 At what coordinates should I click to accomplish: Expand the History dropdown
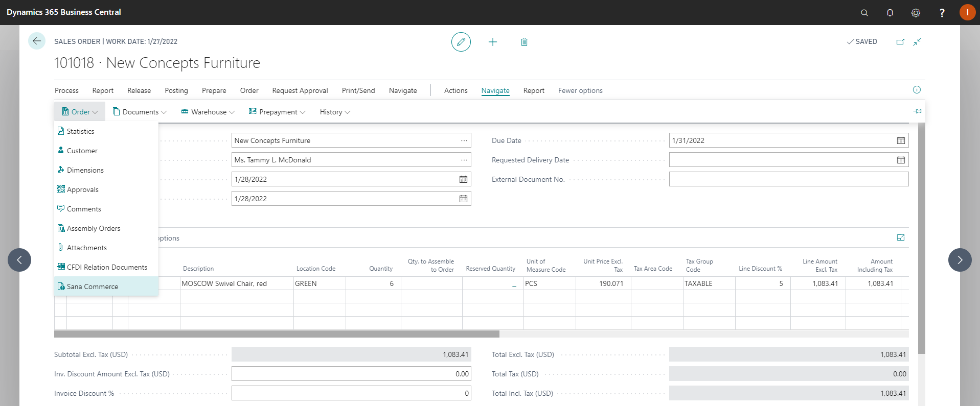[335, 112]
